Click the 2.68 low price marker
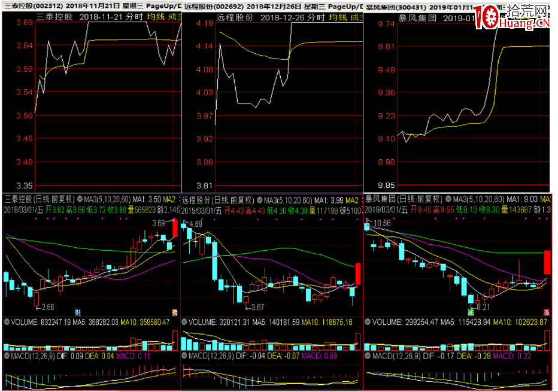The image size is (558, 392). (x=48, y=307)
